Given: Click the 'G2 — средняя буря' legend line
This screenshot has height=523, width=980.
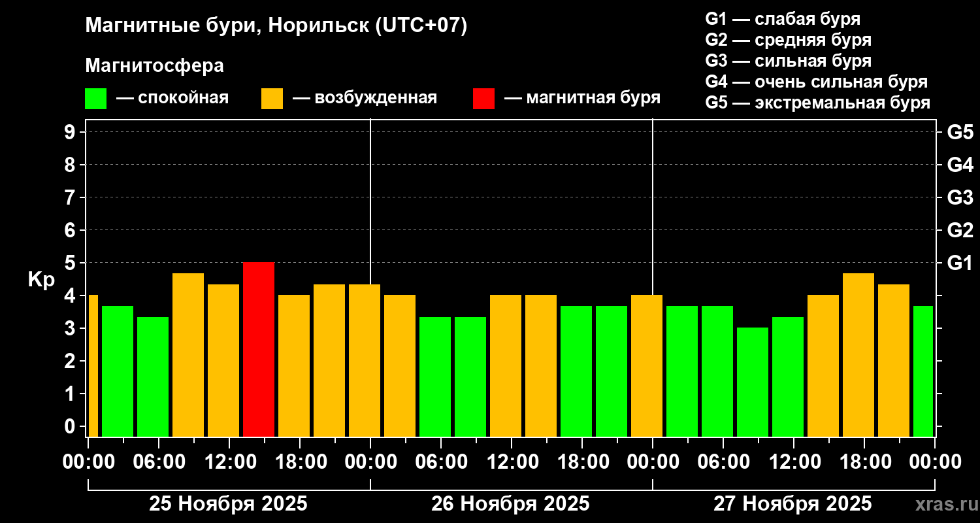Looking at the screenshot, I should tap(788, 40).
